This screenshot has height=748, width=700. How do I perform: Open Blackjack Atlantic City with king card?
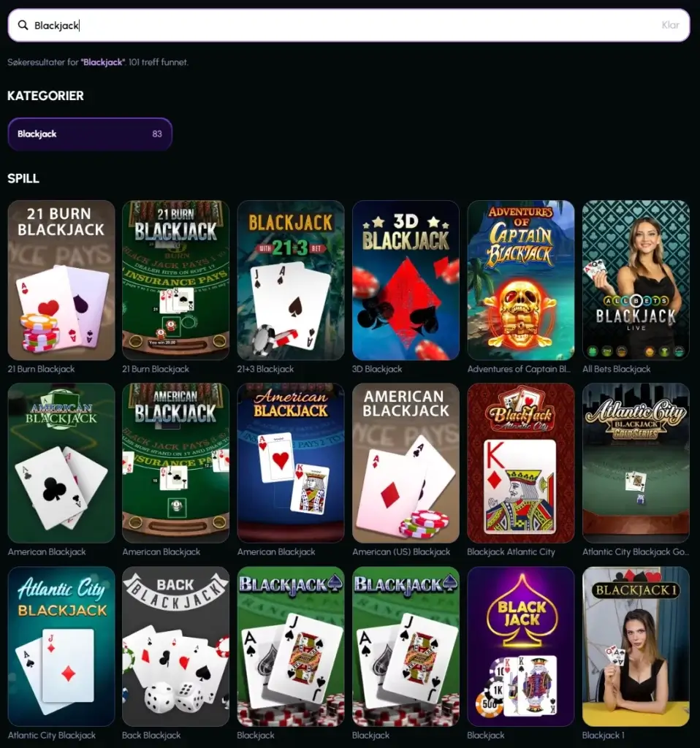click(520, 462)
